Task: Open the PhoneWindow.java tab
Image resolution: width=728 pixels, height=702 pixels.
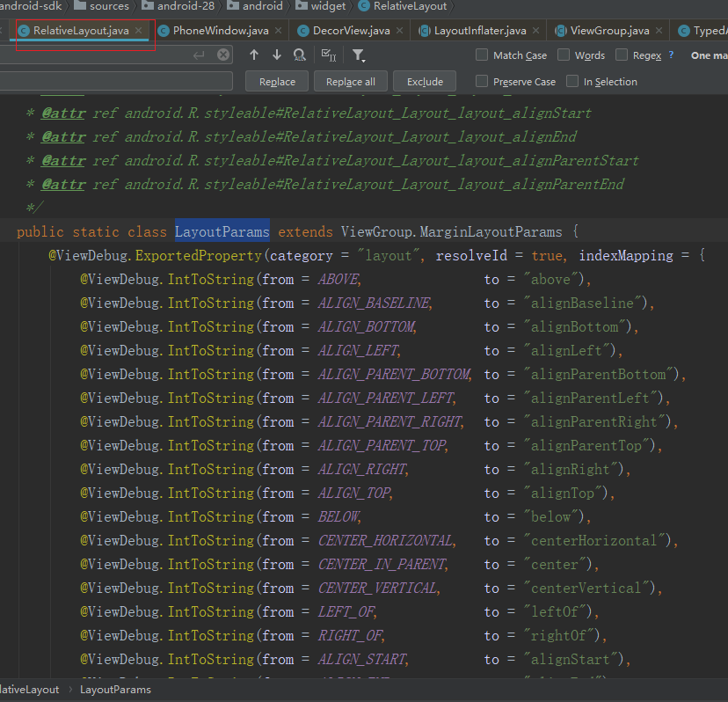Action: (x=221, y=31)
